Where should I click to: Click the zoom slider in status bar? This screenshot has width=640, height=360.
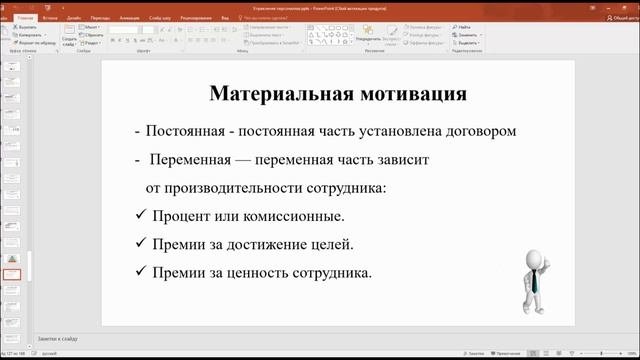601,353
